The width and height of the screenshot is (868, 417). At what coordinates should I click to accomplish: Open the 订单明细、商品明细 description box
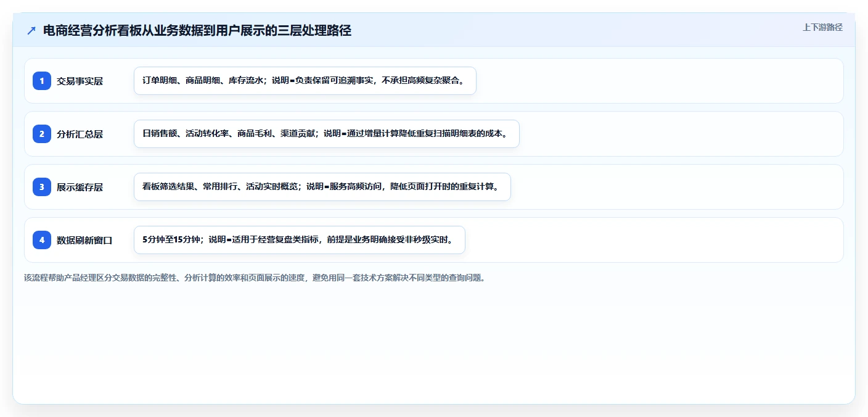point(305,81)
